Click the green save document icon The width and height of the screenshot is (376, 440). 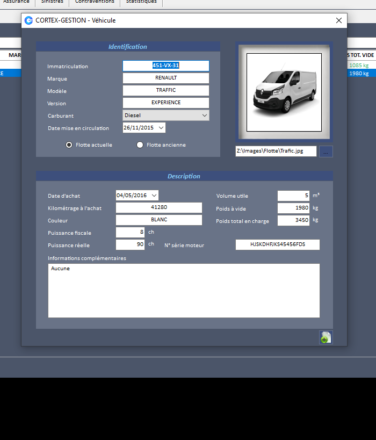point(326,337)
